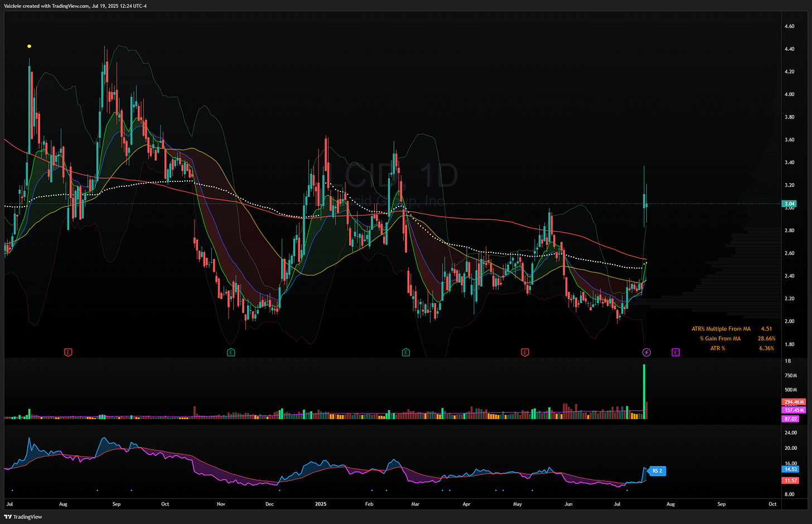The width and height of the screenshot is (812, 524).
Task: Click the Apr label on time axis
Action: coord(466,504)
